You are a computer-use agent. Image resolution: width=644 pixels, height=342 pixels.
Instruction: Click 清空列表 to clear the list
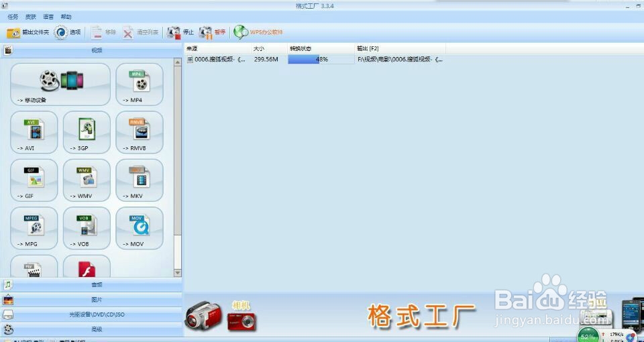(x=140, y=32)
